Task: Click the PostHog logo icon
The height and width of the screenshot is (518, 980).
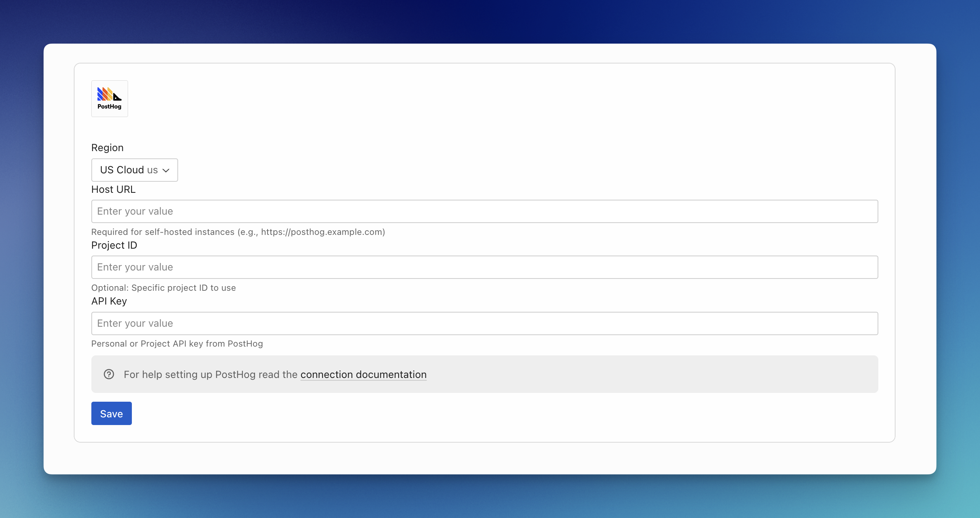Action: click(x=109, y=98)
